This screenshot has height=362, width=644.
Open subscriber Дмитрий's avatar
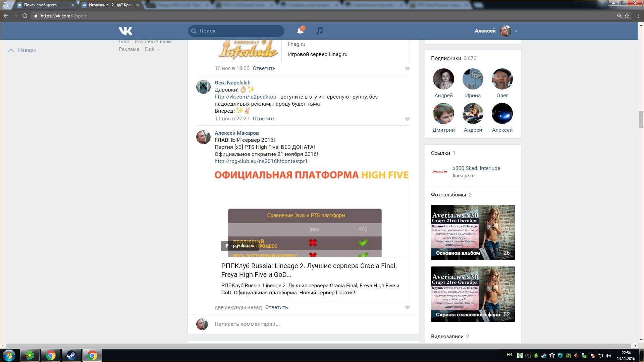coord(443,114)
